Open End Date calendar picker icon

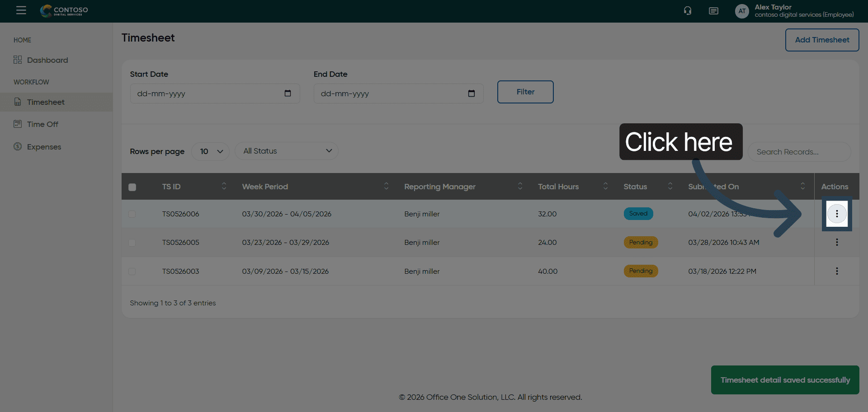tap(471, 94)
